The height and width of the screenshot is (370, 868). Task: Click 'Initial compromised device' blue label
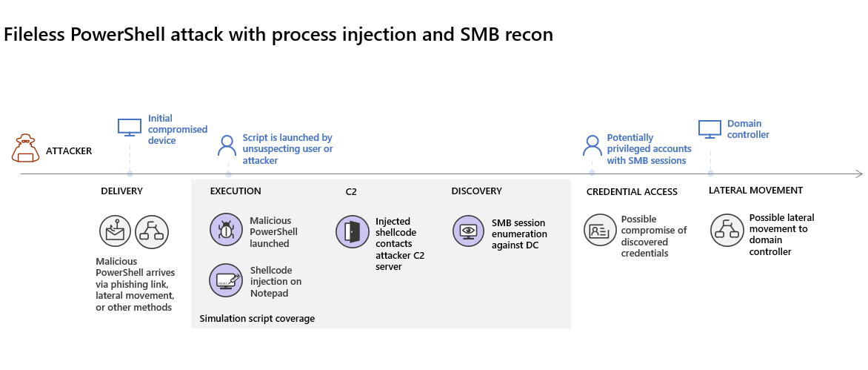tap(178, 129)
